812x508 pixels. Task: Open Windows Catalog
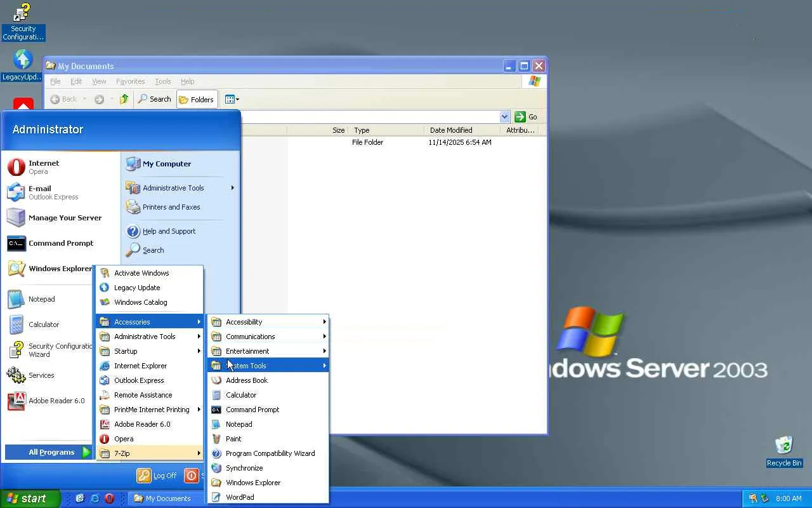pos(150,302)
